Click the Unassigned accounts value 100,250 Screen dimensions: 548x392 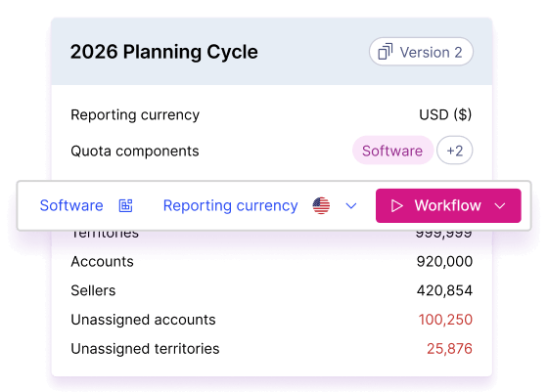(x=445, y=320)
